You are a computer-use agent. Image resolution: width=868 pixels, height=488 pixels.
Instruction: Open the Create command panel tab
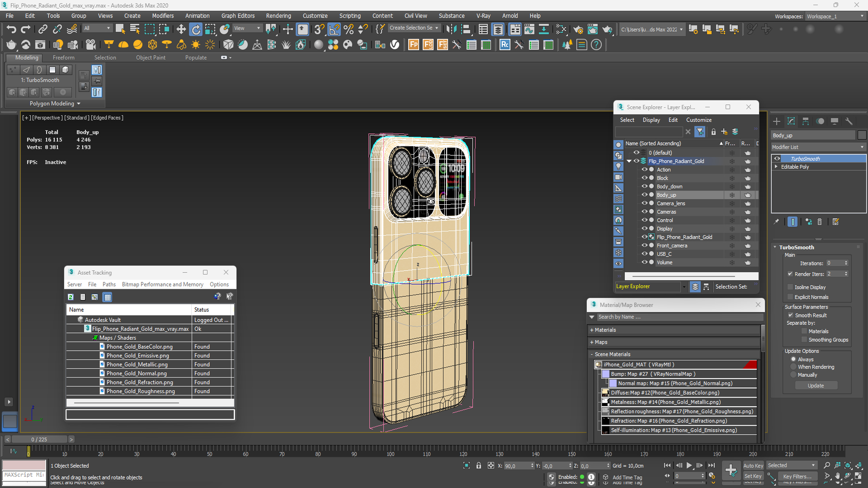[x=777, y=121]
